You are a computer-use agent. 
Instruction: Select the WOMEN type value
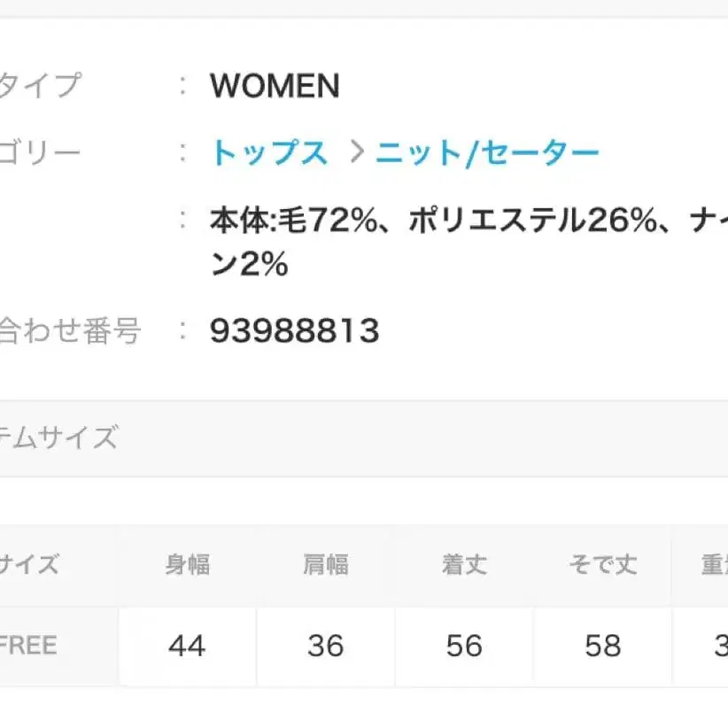click(274, 87)
